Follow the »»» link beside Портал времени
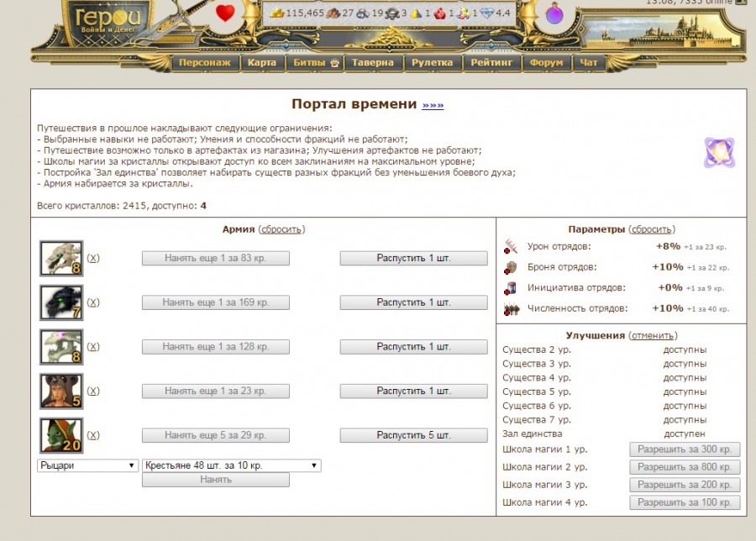 [433, 105]
